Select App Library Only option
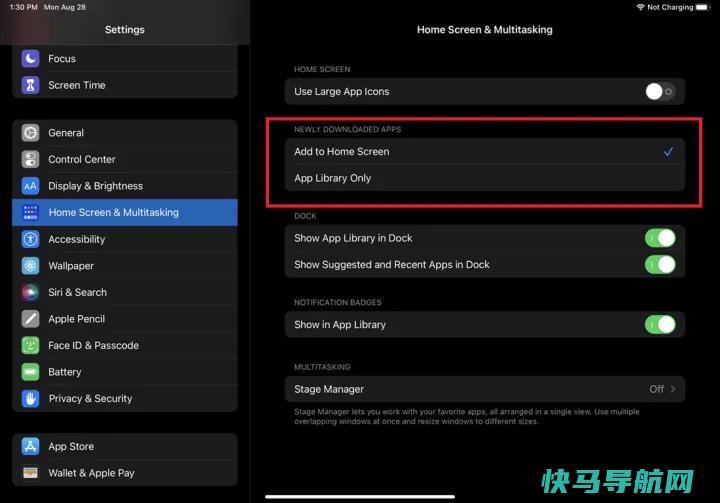This screenshot has height=503, width=720. [x=484, y=178]
